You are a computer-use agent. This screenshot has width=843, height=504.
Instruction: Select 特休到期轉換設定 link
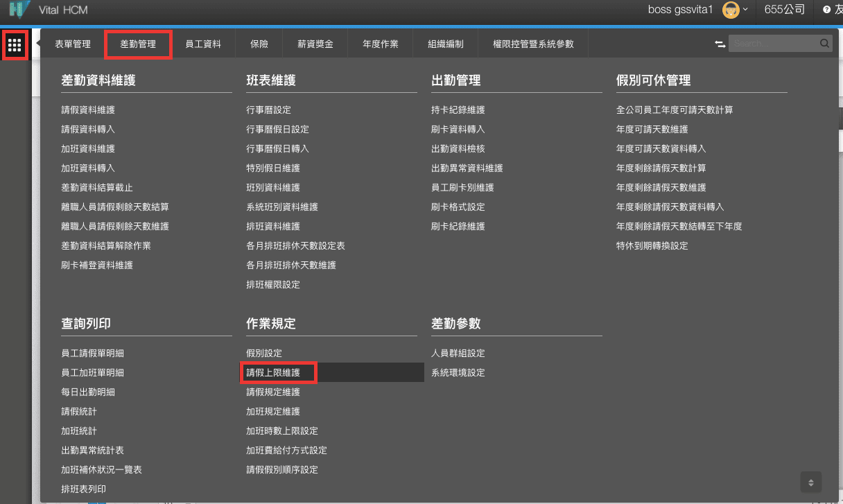click(652, 246)
